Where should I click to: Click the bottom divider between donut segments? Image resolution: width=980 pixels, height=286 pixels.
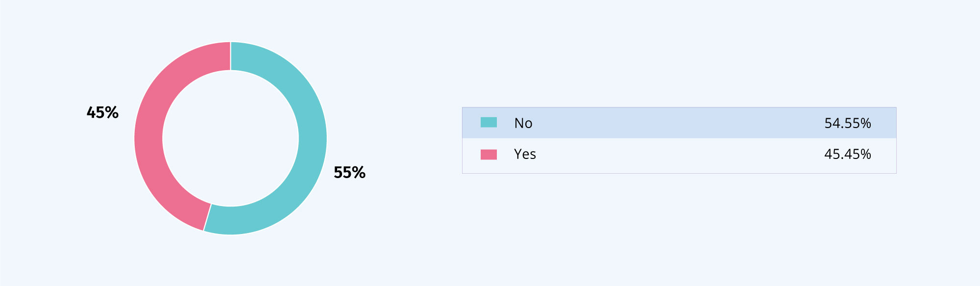pos(207,217)
